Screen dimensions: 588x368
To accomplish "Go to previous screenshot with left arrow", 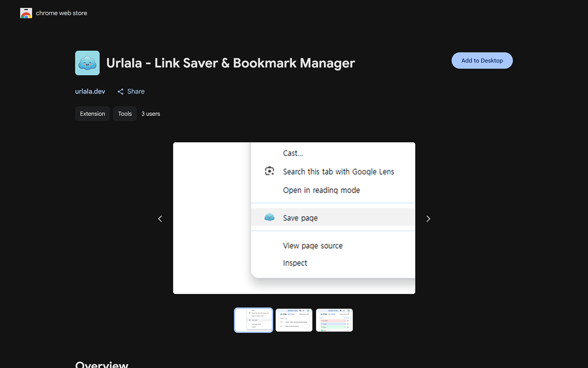I will 160,219.
